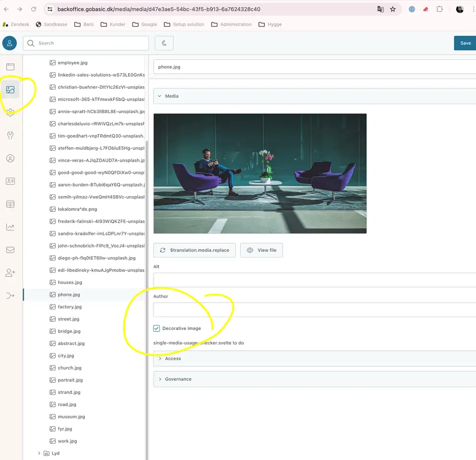
Task: Open the envelope mail sidebar icon
Action: pyautogui.click(x=10, y=250)
